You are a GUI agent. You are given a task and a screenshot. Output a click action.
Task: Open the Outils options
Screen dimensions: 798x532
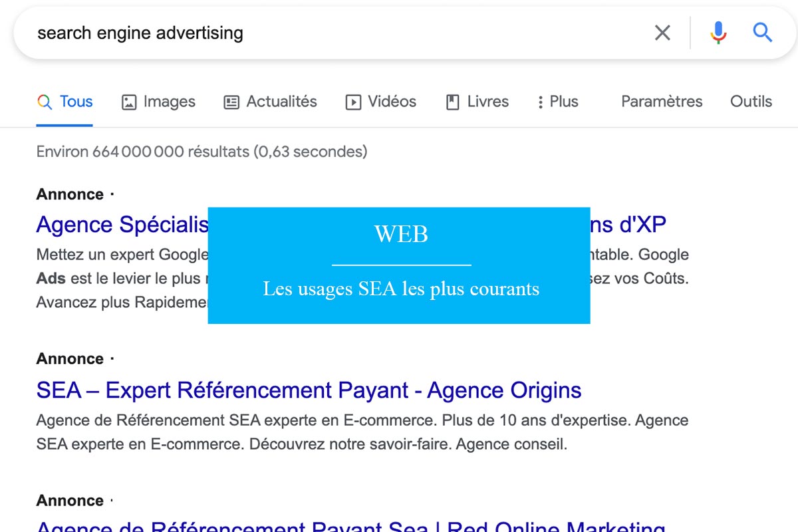[751, 102]
